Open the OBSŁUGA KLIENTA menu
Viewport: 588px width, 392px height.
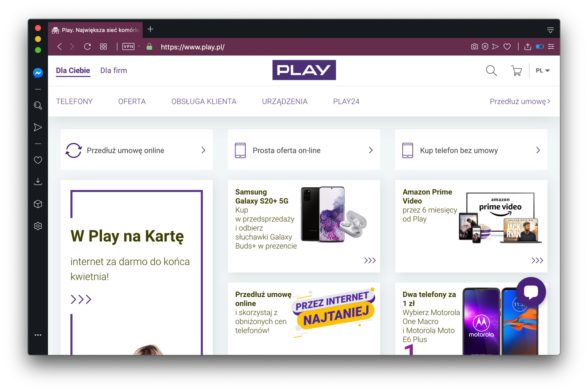pos(204,102)
